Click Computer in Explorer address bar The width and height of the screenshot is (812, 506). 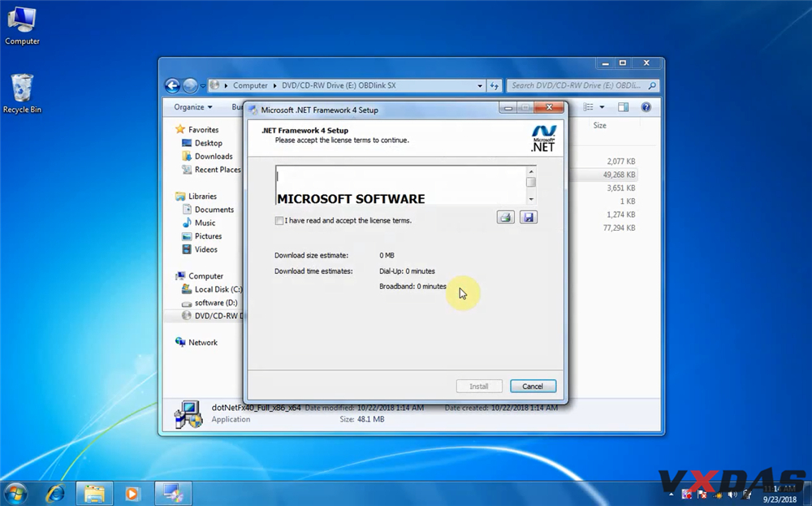(250, 85)
